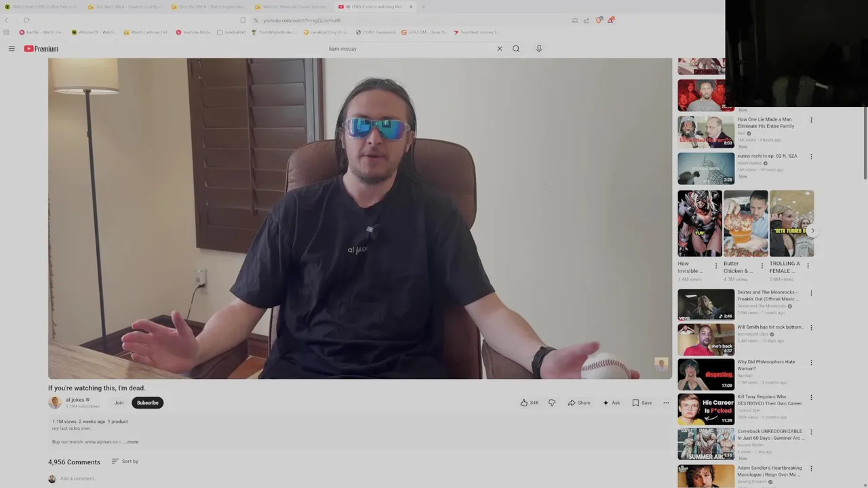The image size is (868, 488).
Task: Join al jokes channel membership
Action: 119,403
